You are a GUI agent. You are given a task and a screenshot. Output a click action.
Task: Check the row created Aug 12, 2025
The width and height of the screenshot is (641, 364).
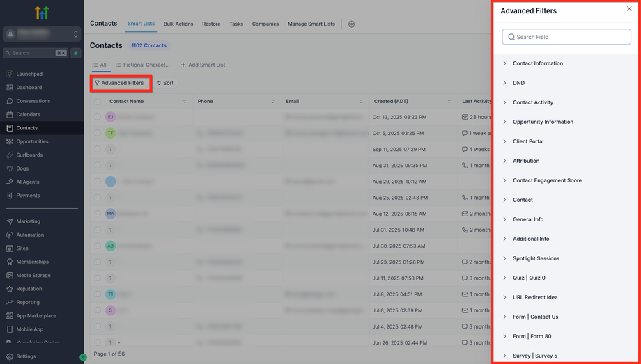coord(98,213)
